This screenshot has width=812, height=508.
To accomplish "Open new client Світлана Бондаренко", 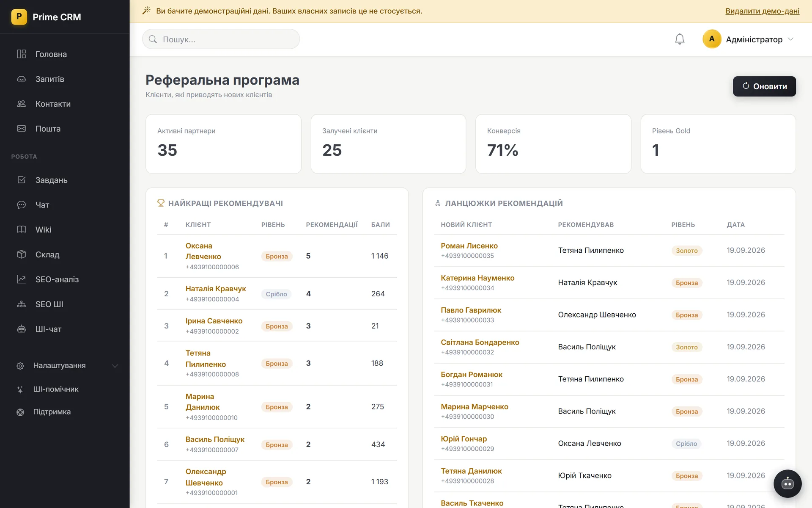I will pos(480,342).
